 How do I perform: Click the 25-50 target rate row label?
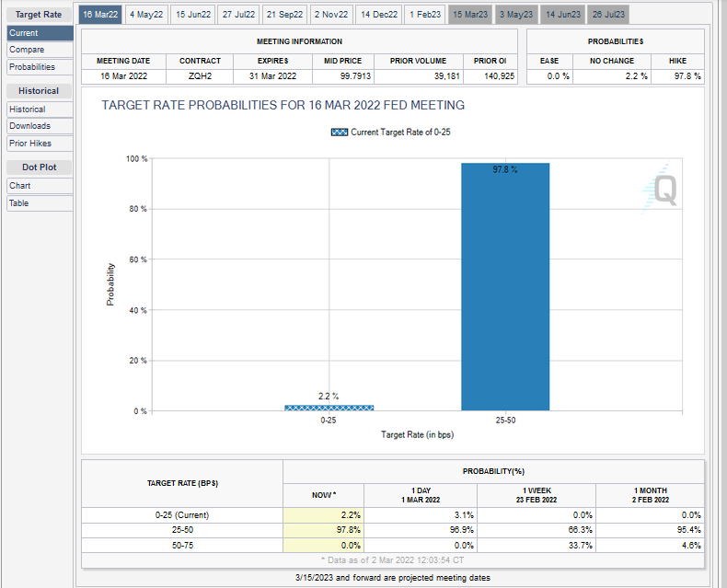click(x=182, y=530)
